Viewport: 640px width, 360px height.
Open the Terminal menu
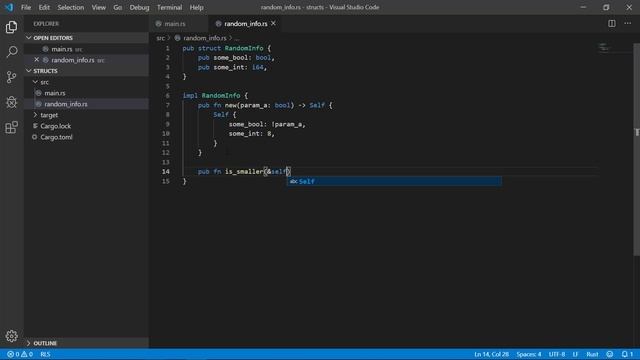point(169,7)
